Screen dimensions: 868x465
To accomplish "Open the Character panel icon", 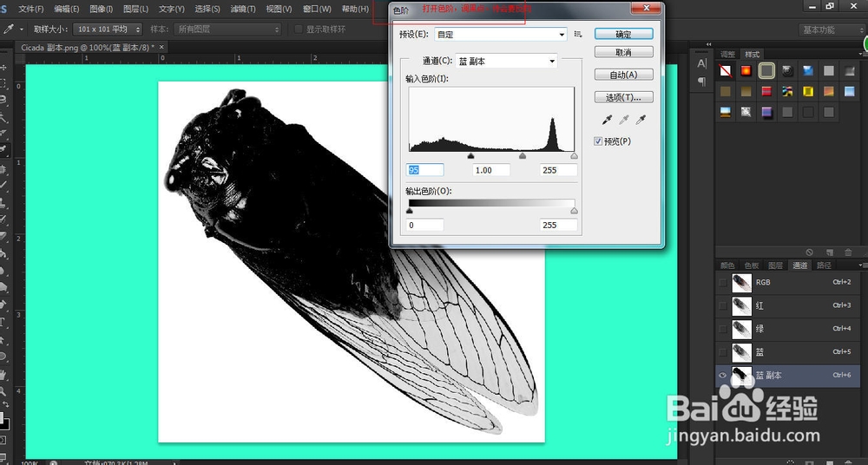I will coord(701,63).
